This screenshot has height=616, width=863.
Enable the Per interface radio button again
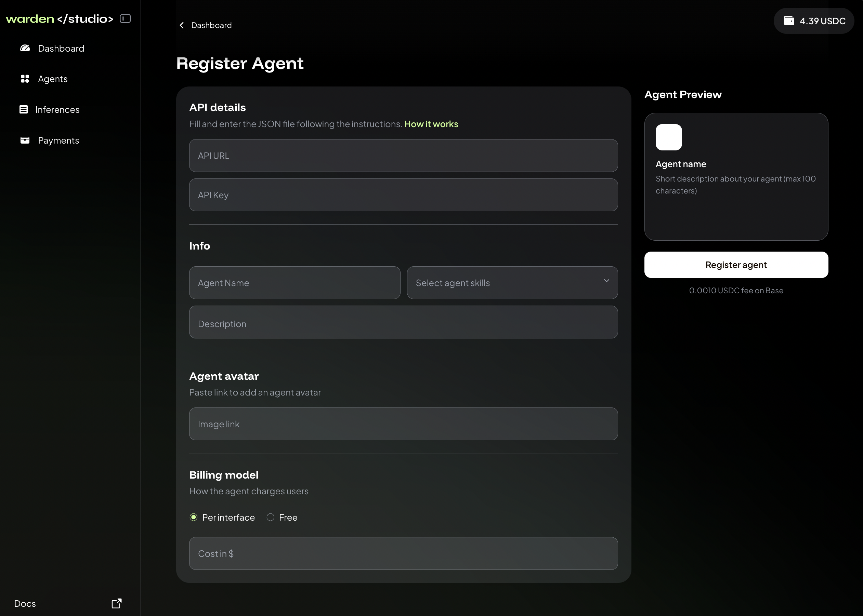tap(194, 517)
